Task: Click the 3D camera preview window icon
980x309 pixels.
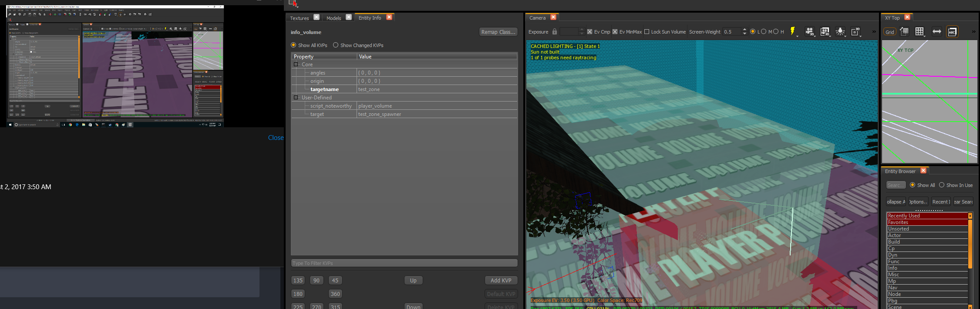Action: pos(825,31)
